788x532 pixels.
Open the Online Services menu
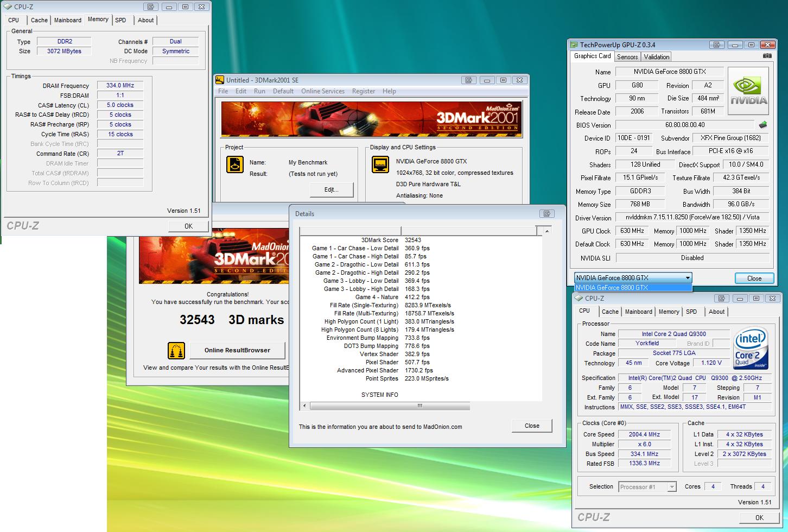[x=323, y=91]
